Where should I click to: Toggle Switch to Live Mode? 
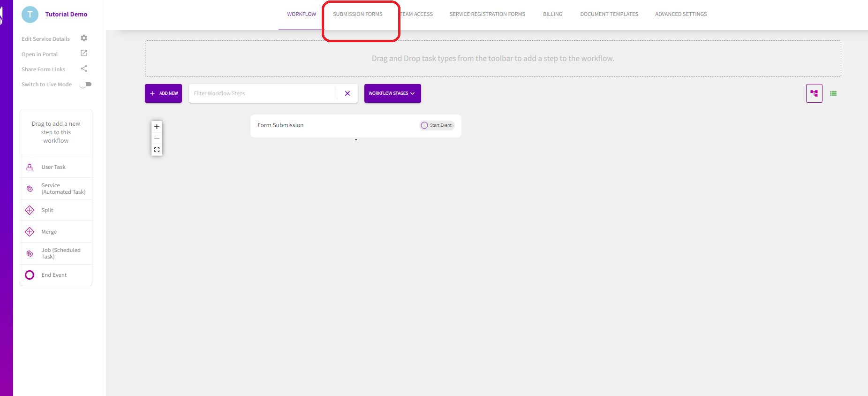point(85,84)
